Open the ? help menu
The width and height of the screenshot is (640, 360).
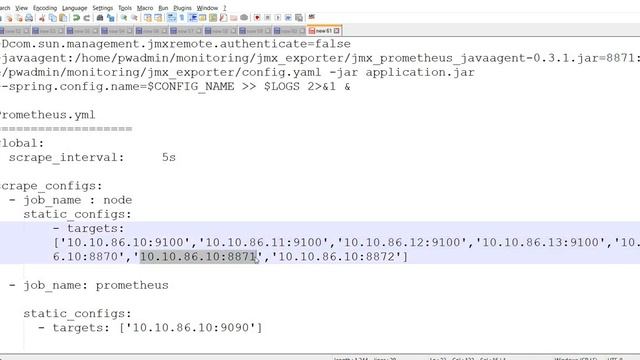(224, 8)
